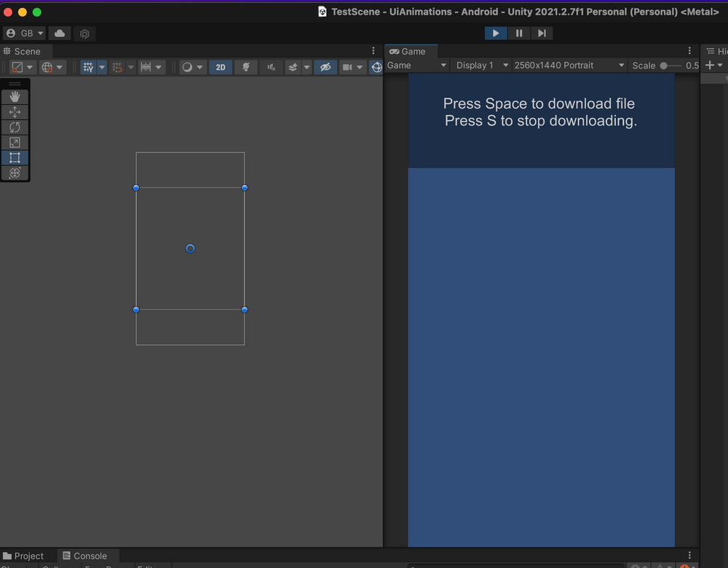Click the scene camera settings icon
Viewport: 728px width, 568px height.
pyautogui.click(x=347, y=67)
